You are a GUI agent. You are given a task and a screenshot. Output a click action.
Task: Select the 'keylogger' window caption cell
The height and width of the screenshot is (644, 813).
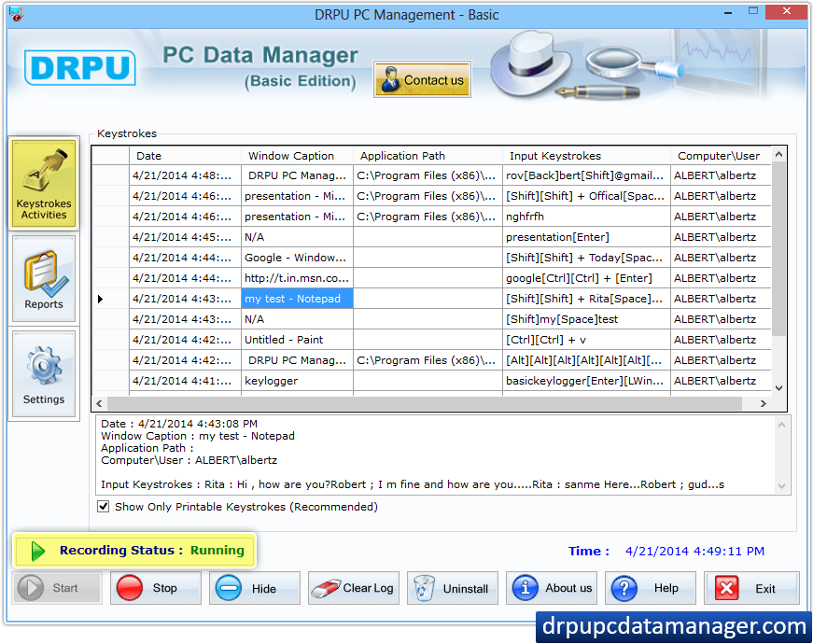(297, 381)
